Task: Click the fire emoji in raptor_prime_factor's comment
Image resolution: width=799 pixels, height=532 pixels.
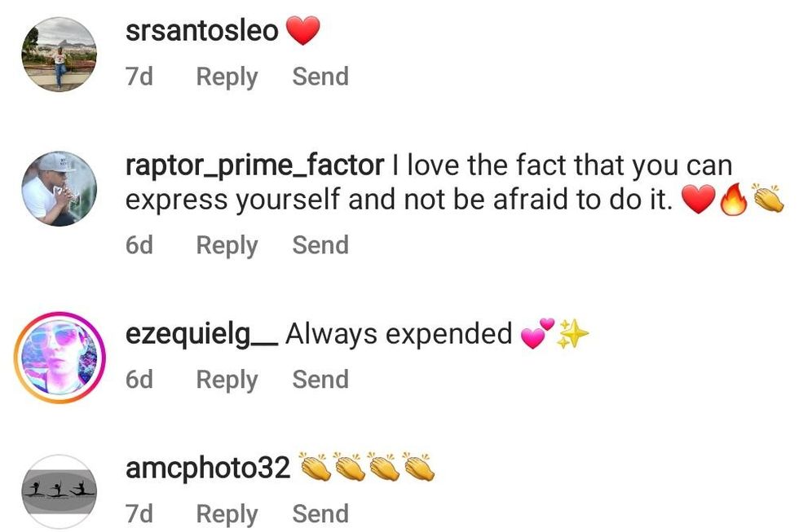Action: (734, 200)
